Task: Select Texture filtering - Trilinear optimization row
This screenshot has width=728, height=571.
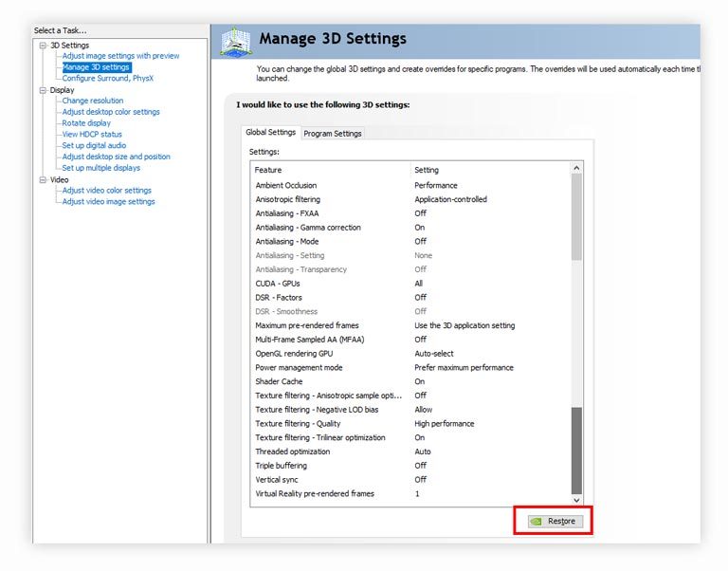Action: (410, 437)
